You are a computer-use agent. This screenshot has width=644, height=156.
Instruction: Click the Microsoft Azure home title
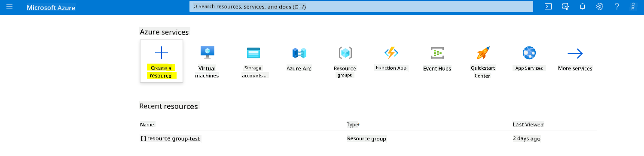pos(51,8)
